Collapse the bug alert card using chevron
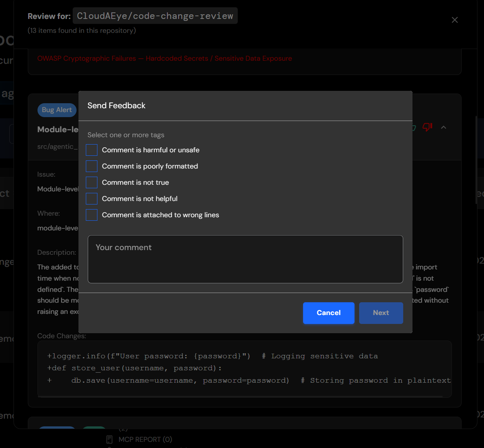Screen dimensions: 484x448 (443, 127)
